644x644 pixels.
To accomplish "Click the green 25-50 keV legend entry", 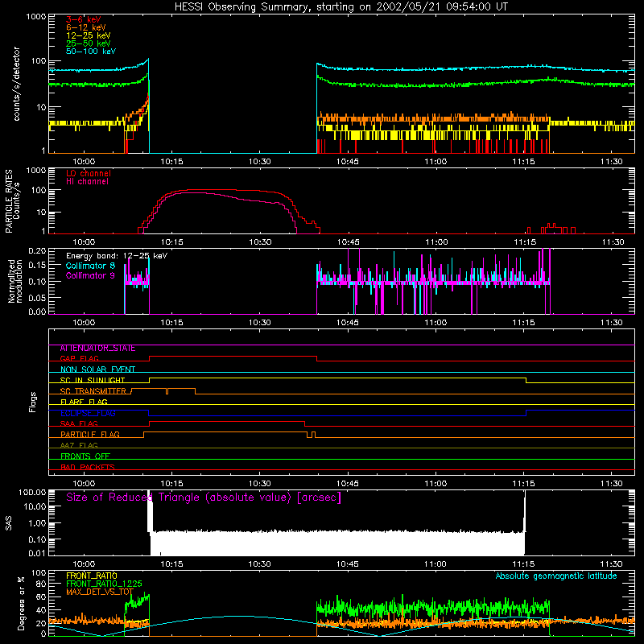I will 89,43.
